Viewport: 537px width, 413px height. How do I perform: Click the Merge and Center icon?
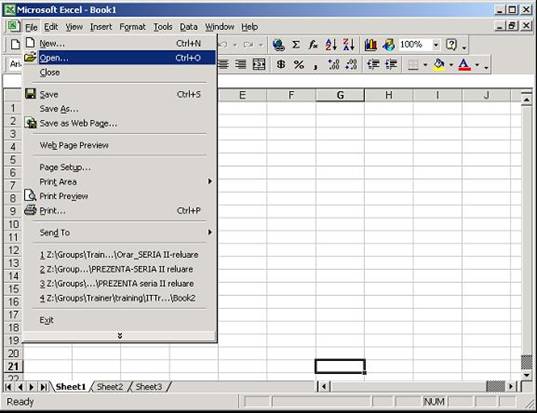point(259,64)
